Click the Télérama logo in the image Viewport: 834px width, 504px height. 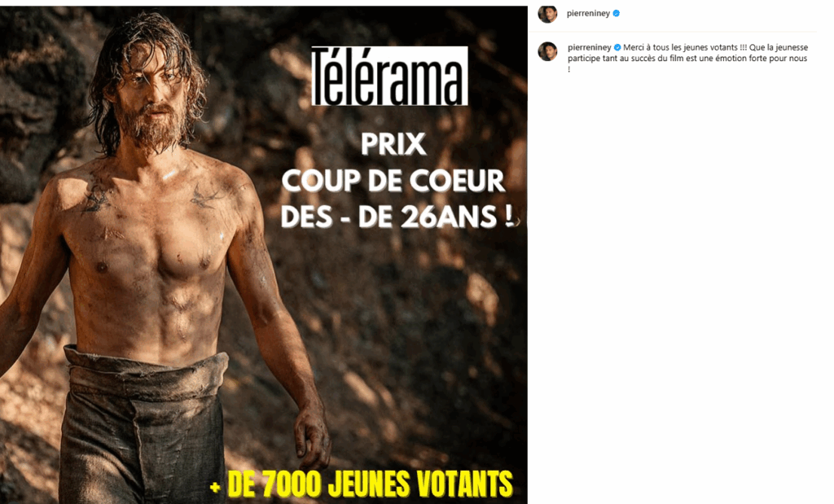(389, 76)
